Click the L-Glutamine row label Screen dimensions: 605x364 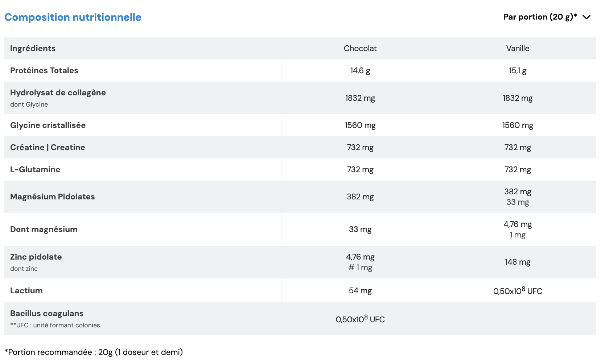tap(35, 170)
